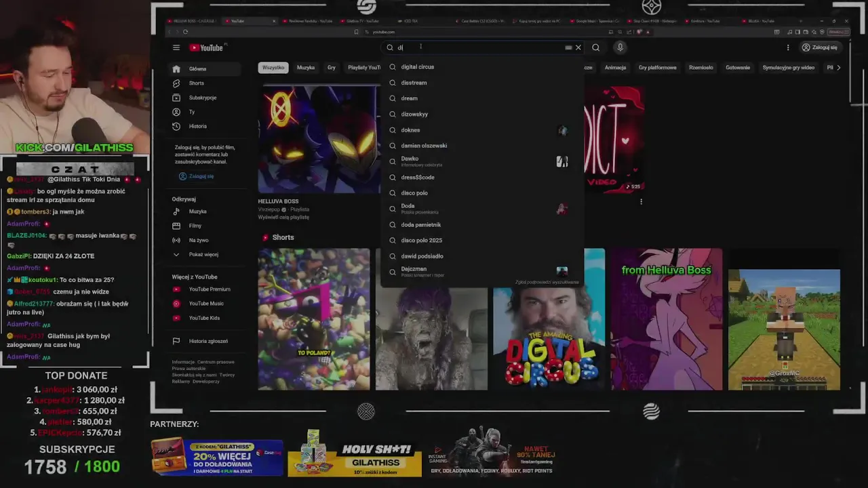Select the Główna sidebar item
The width and height of the screenshot is (868, 488).
(204, 68)
